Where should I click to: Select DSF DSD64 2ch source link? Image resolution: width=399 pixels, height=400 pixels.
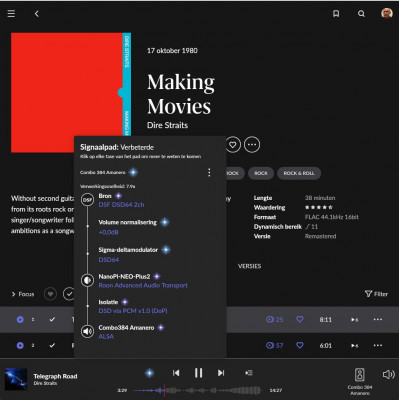(x=121, y=205)
